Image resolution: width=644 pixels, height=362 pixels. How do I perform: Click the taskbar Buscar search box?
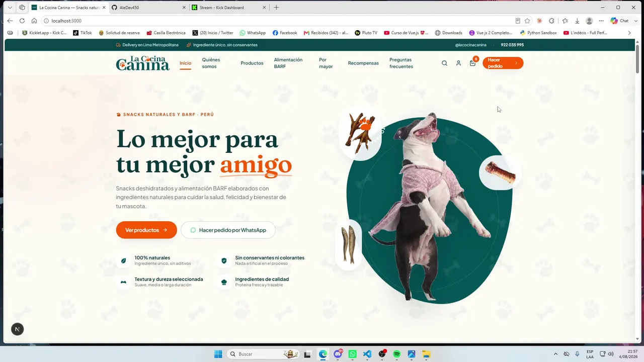[x=263, y=354]
